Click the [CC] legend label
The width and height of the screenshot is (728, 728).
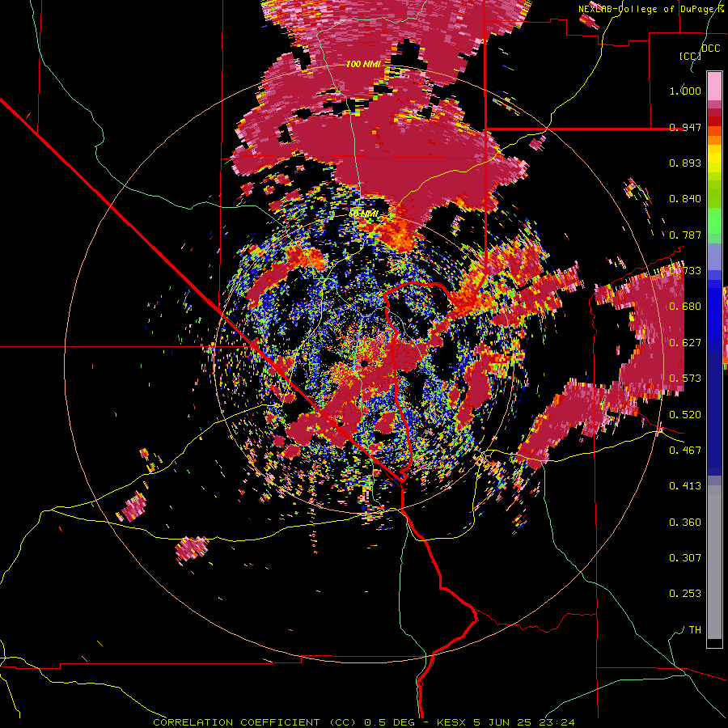click(690, 56)
